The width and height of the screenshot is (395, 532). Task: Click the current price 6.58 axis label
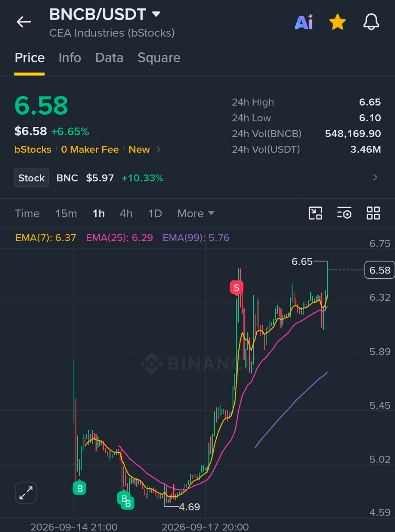(379, 270)
